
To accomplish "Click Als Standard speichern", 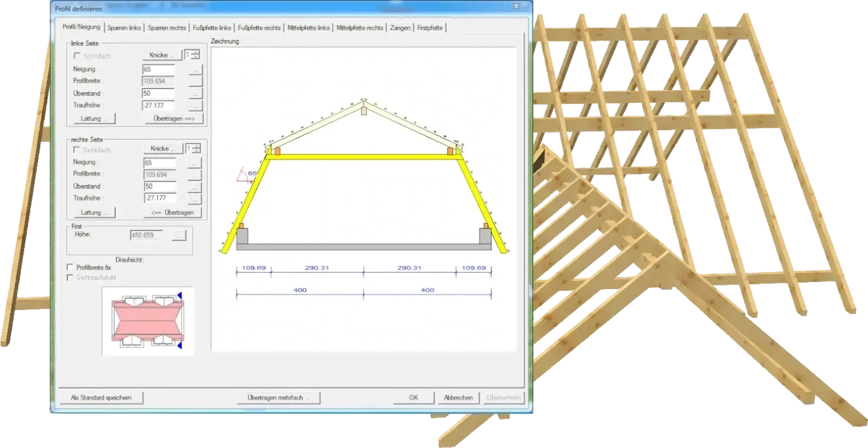I will tap(101, 398).
